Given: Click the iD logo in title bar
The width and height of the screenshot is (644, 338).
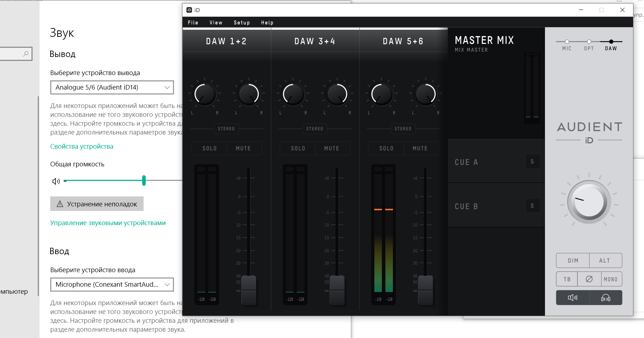Looking at the screenshot, I should coord(189,10).
